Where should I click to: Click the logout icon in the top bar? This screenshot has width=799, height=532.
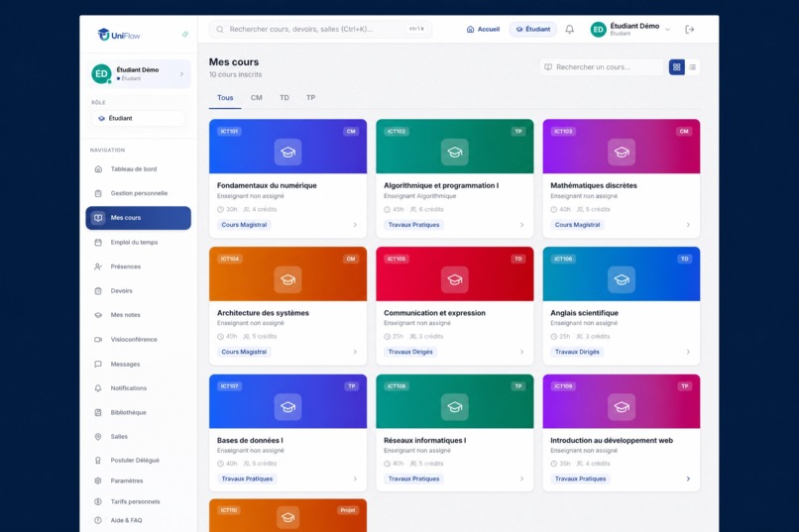(x=689, y=30)
